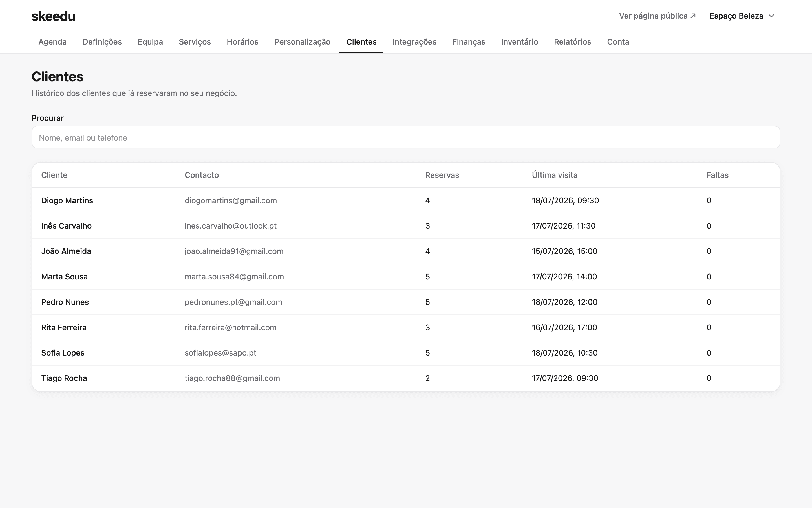Switch to the Equipa tab

(x=150, y=42)
